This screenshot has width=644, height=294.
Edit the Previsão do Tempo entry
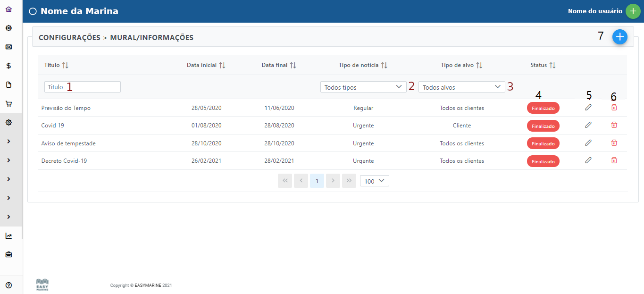coord(588,108)
